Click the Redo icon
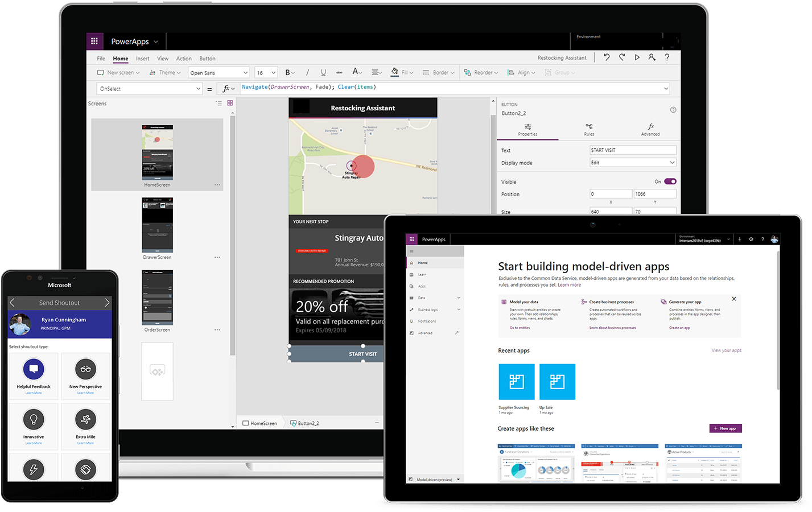The image size is (812, 512). coord(621,57)
